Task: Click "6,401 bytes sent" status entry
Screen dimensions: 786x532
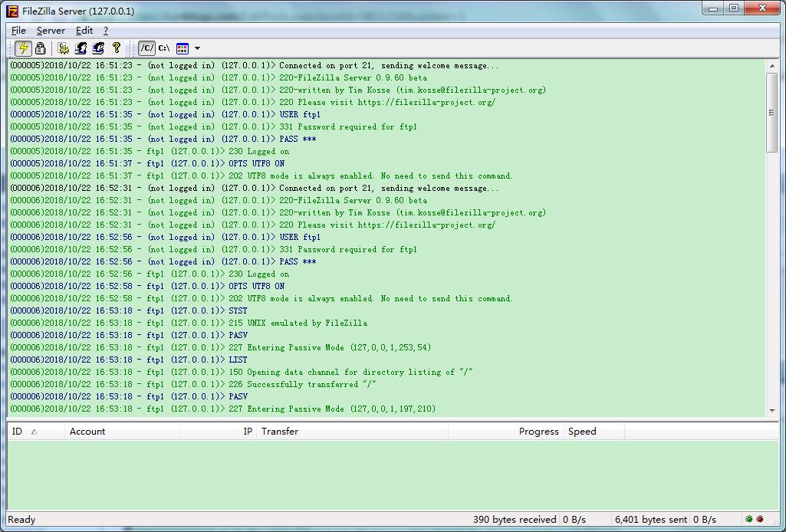Action: (x=651, y=520)
